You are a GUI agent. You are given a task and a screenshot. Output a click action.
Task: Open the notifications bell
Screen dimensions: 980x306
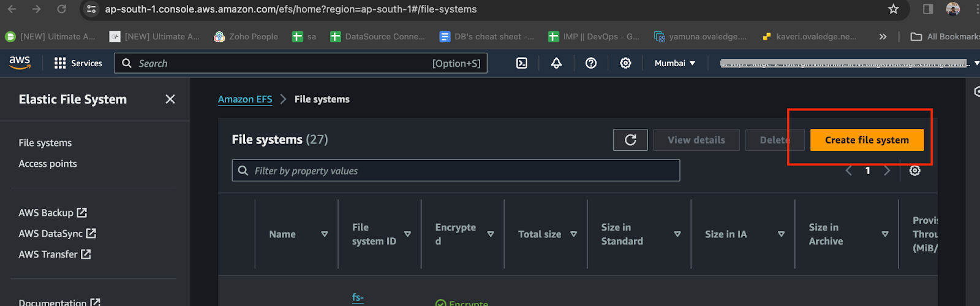pyautogui.click(x=556, y=63)
